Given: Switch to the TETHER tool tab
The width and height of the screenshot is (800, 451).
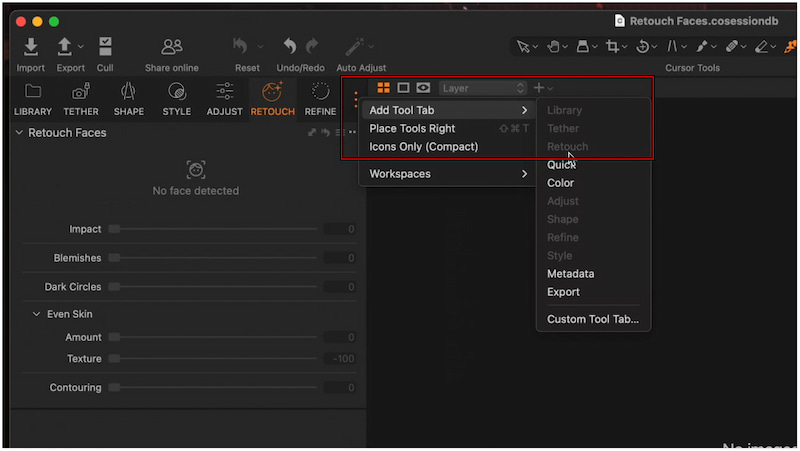Looking at the screenshot, I should pos(81,99).
